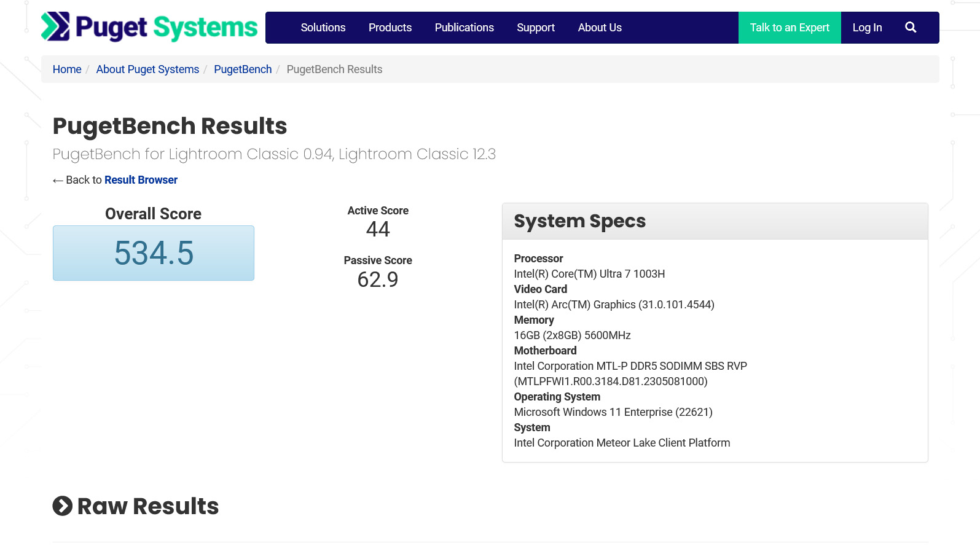Viewport: 980px width, 551px height.
Task: Select memory text 16GB (2x8GB) 5600MHz
Action: point(572,335)
